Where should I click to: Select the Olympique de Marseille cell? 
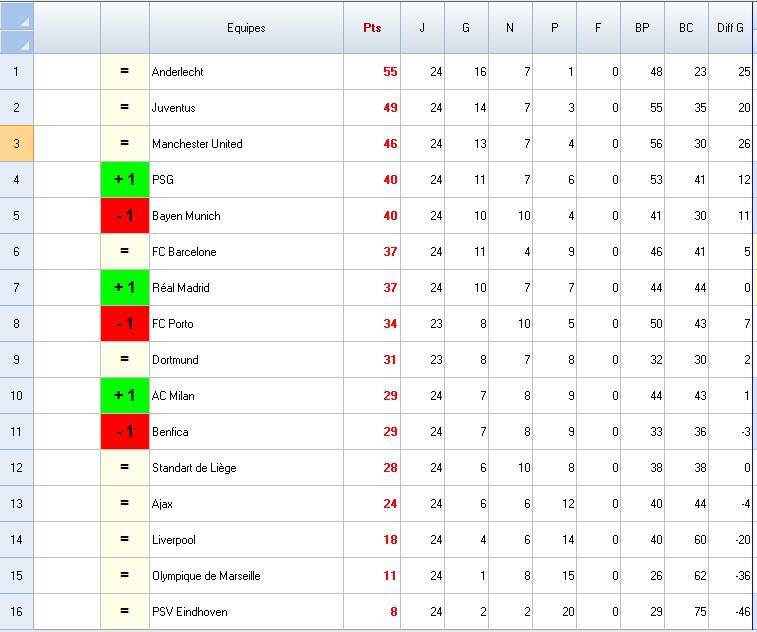[245, 576]
